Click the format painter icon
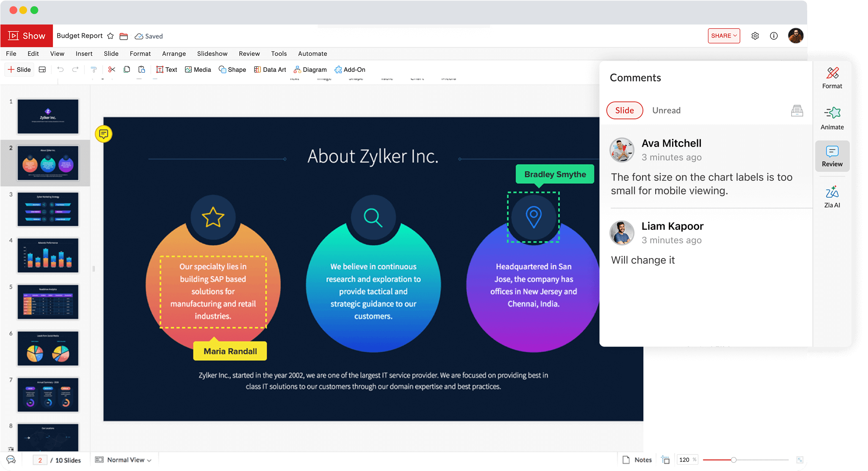 pos(94,70)
